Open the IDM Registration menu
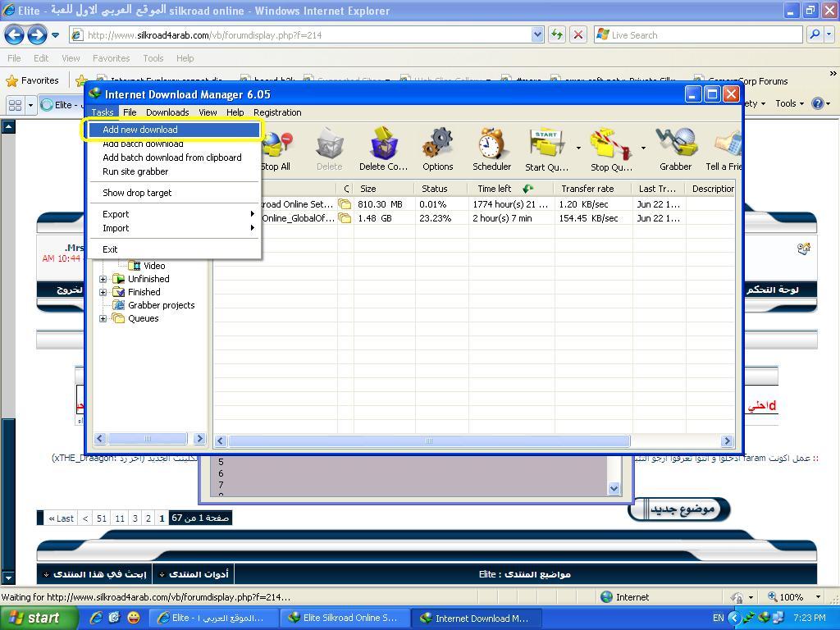The width and height of the screenshot is (840, 630). pyautogui.click(x=277, y=112)
